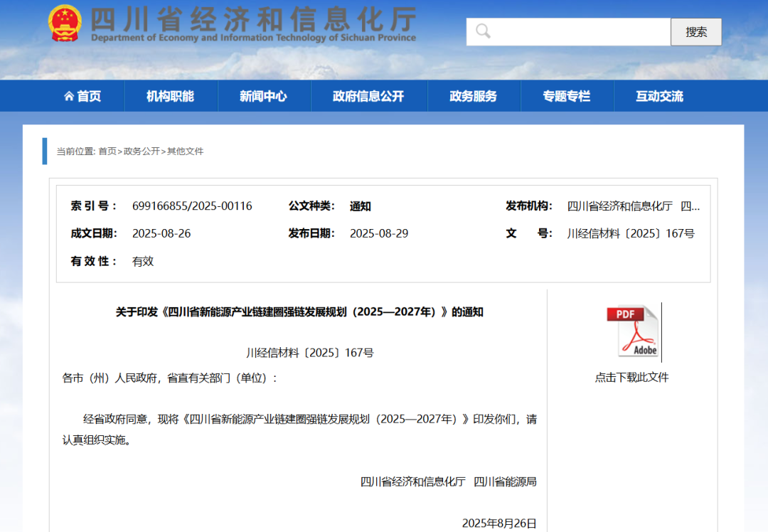Click 政务公开 in the breadcrumb

click(x=142, y=151)
